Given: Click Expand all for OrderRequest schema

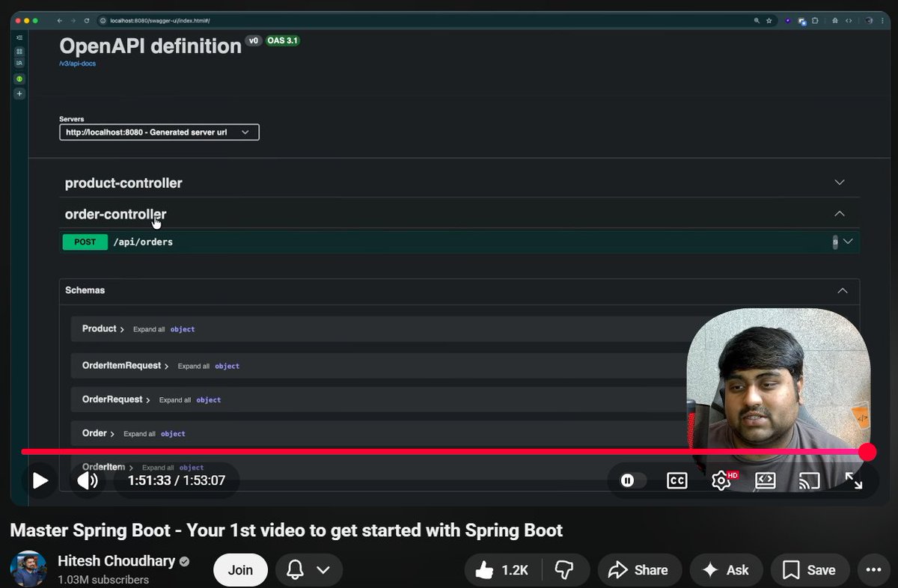Looking at the screenshot, I should pyautogui.click(x=175, y=400).
